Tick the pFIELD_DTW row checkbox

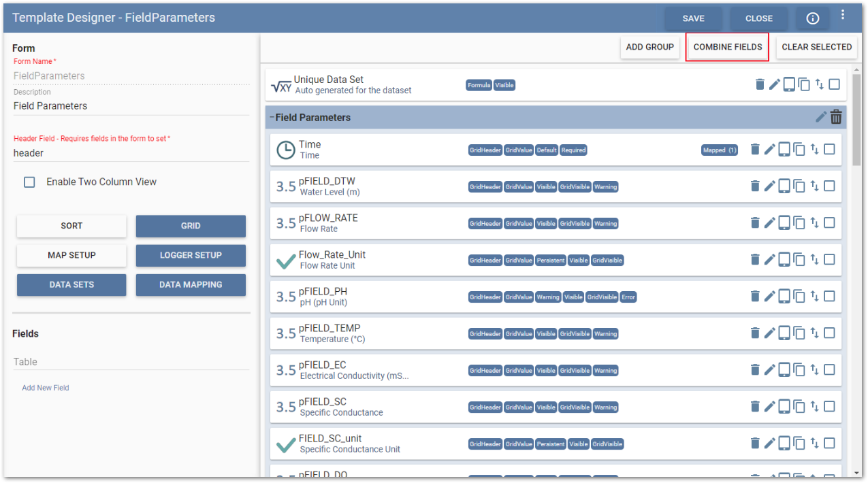pyautogui.click(x=829, y=186)
